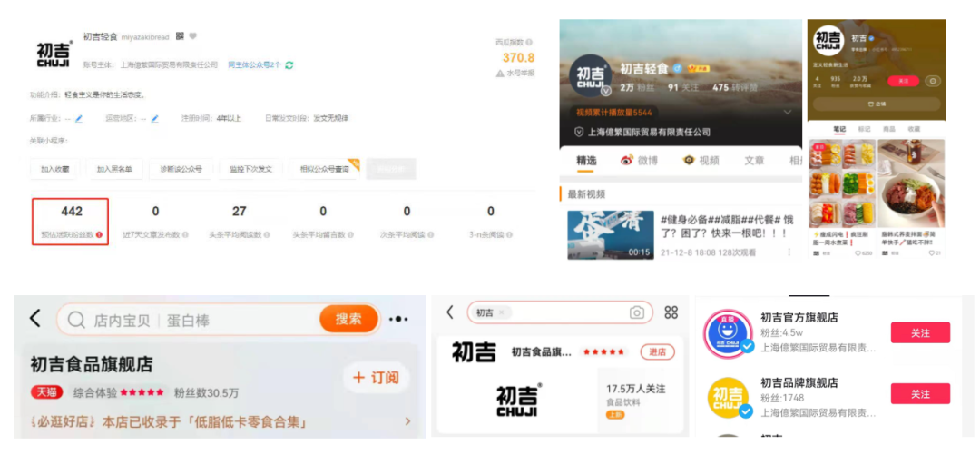This screenshot has height=465, width=980.
Task: Open the noodle bowl note thumbnail
Action: pyautogui.click(x=911, y=183)
